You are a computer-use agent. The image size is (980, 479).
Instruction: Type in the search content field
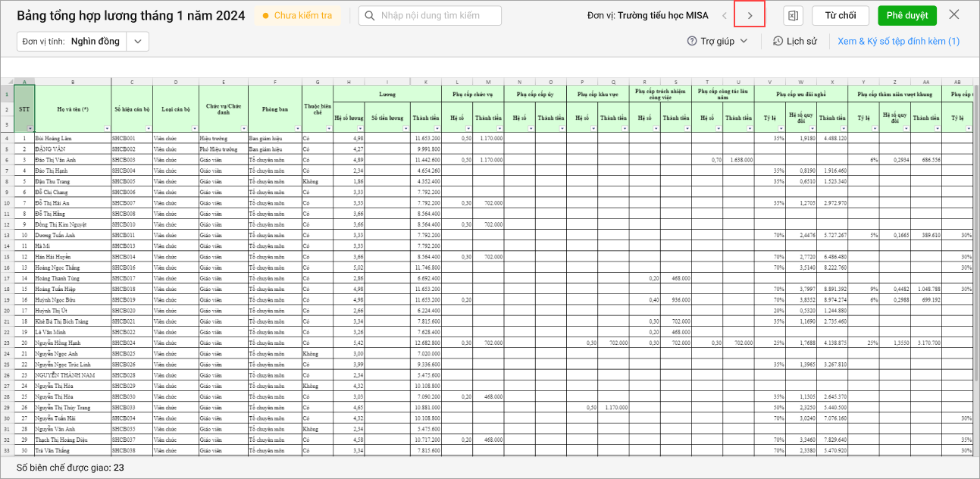tap(437, 16)
